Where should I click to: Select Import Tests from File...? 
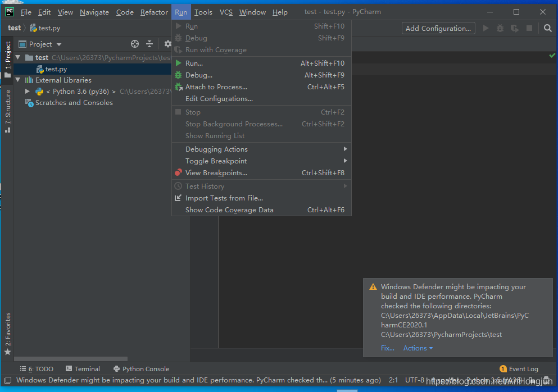[261, 198]
